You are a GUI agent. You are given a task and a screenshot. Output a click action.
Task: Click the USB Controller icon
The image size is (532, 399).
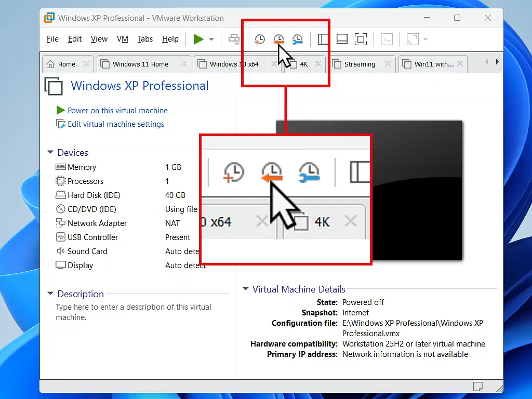coord(60,237)
